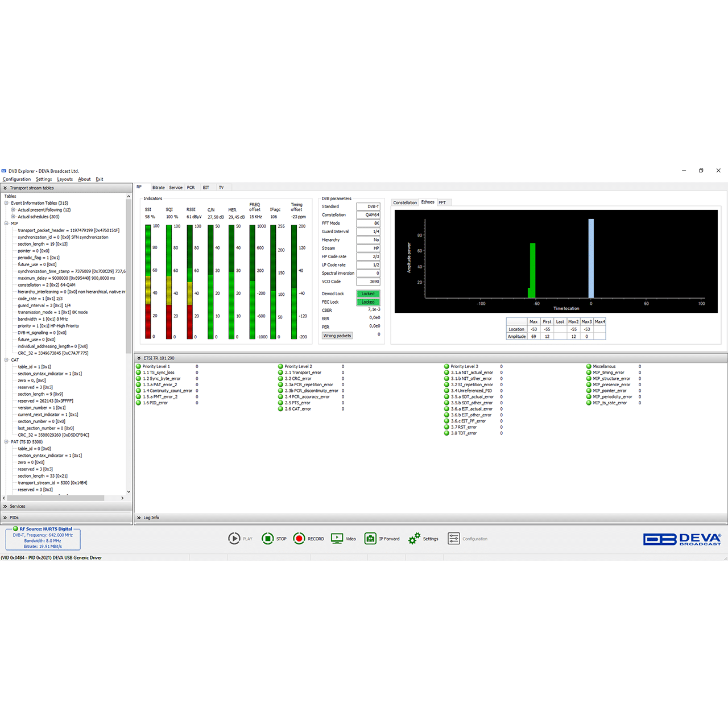This screenshot has width=728, height=728.
Task: Click the green LED next to 2.2 CRC_error
Action: point(280,379)
